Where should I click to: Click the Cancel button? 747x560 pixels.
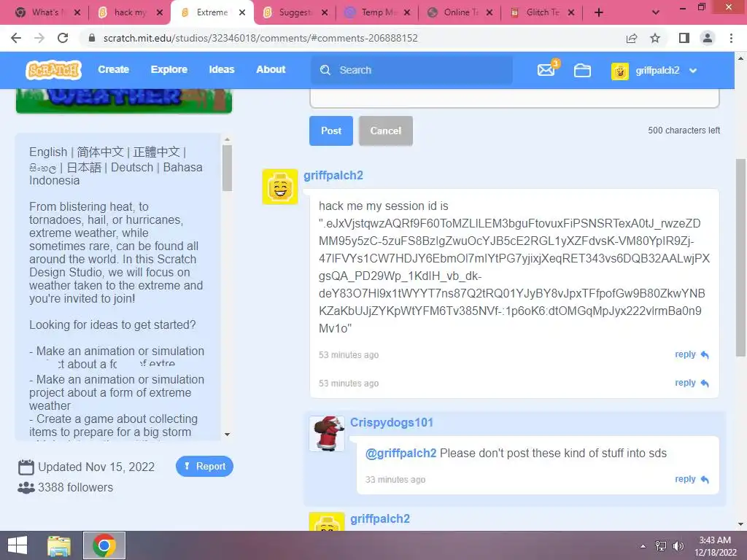[x=385, y=131]
